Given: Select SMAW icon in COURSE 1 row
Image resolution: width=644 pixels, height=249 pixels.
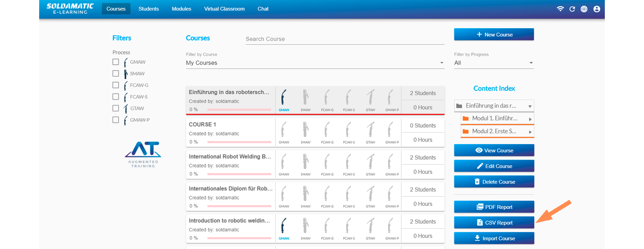Looking at the screenshot, I should (x=306, y=130).
